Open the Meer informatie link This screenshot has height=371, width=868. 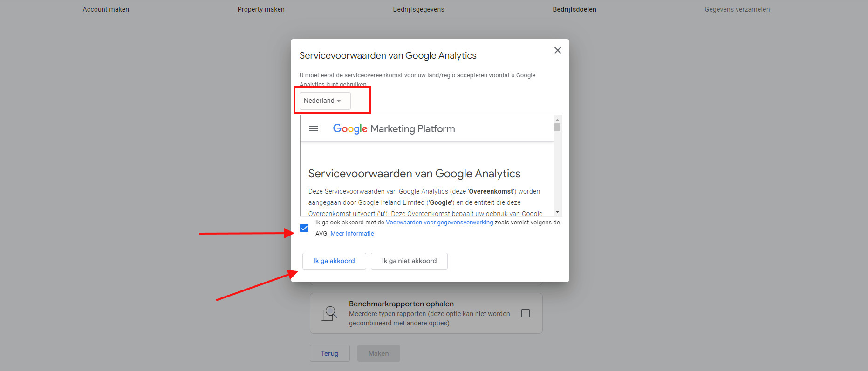(352, 234)
